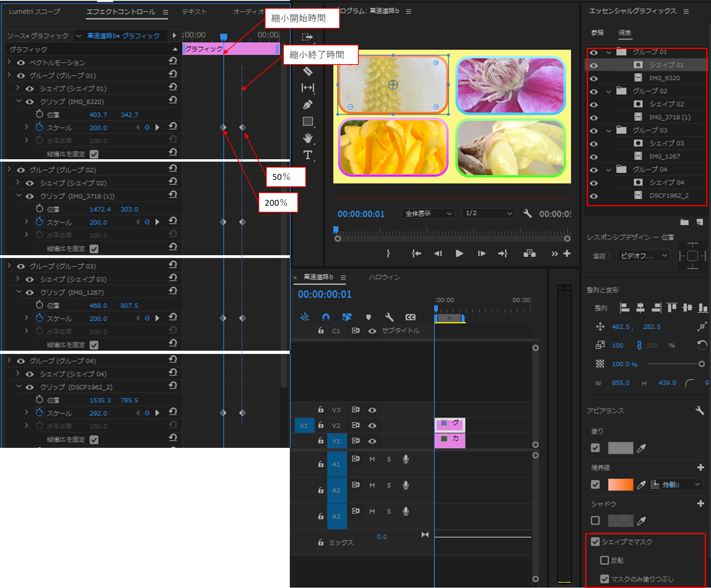Collapse the グループ 02 group in Essential Graphics
Image resolution: width=711 pixels, height=588 pixels.
pyautogui.click(x=608, y=91)
